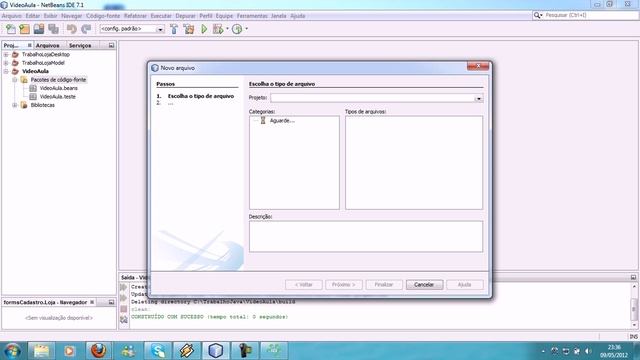The image size is (640, 360).
Task: Click the Redo toolbar icon
Action: [x=86, y=29]
